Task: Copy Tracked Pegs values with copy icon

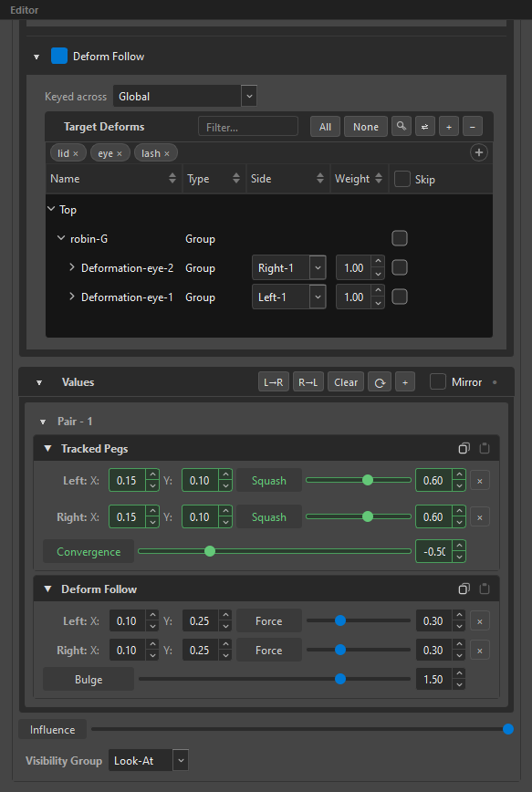Action: (464, 448)
